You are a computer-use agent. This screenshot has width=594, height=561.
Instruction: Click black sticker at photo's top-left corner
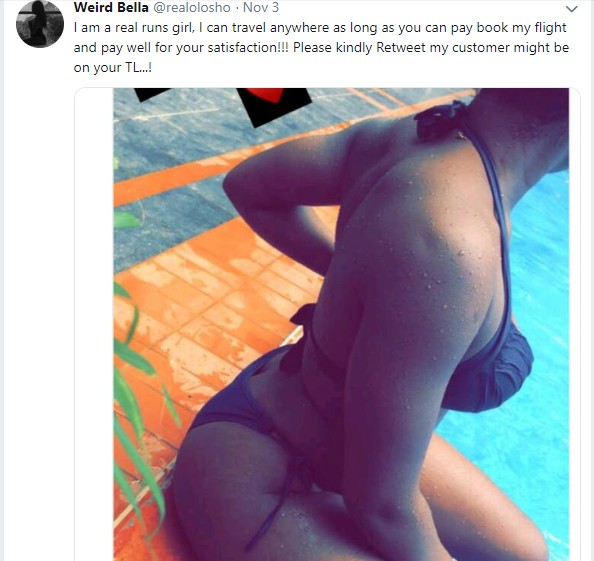[x=153, y=94]
